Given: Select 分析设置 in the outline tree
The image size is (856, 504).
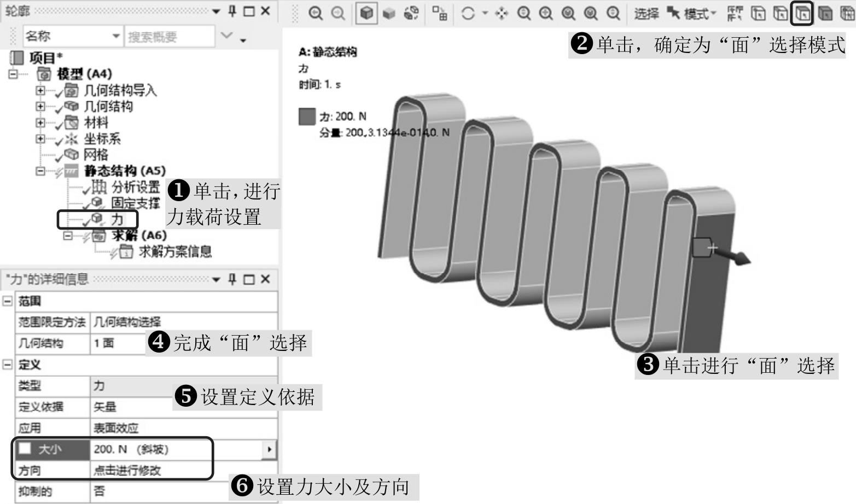Looking at the screenshot, I should pyautogui.click(x=136, y=187).
